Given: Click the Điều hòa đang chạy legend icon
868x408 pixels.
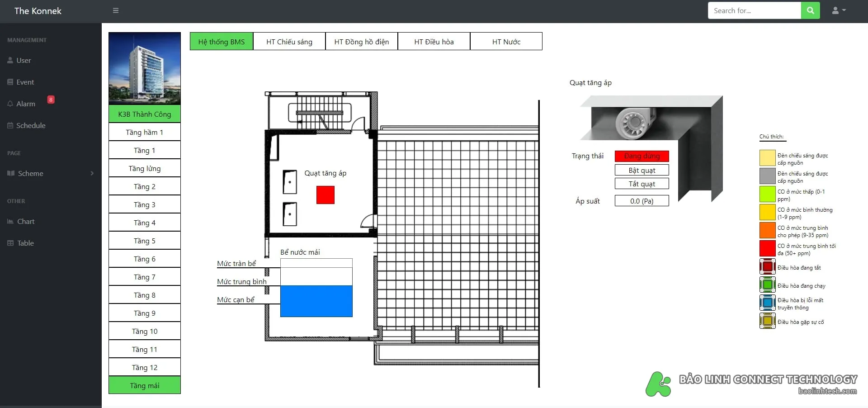Looking at the screenshot, I should point(768,285).
